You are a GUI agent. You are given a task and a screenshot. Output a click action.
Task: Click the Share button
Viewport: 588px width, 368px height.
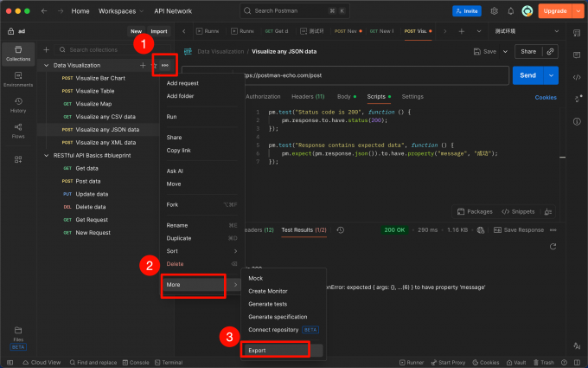tap(528, 51)
